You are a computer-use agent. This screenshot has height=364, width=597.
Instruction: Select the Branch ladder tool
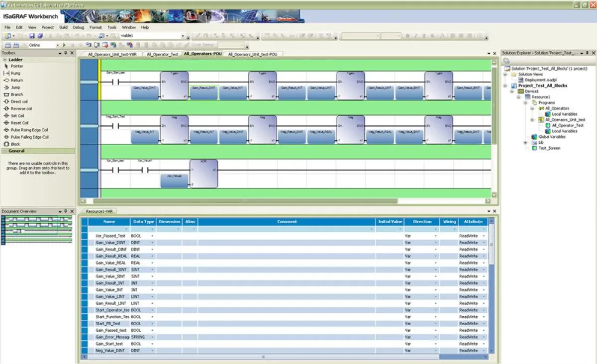coord(16,94)
